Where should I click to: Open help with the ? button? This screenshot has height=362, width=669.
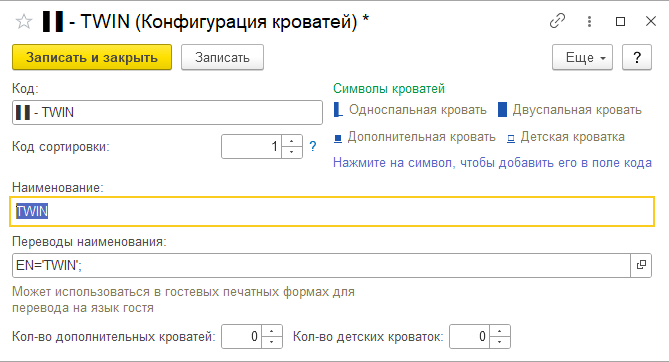(x=637, y=57)
